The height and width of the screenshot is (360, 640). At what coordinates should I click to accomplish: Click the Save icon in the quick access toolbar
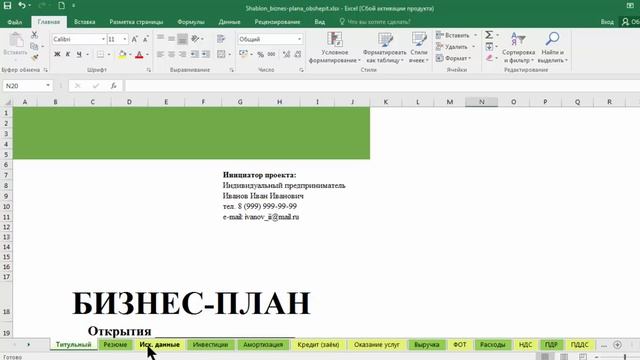coord(7,6)
